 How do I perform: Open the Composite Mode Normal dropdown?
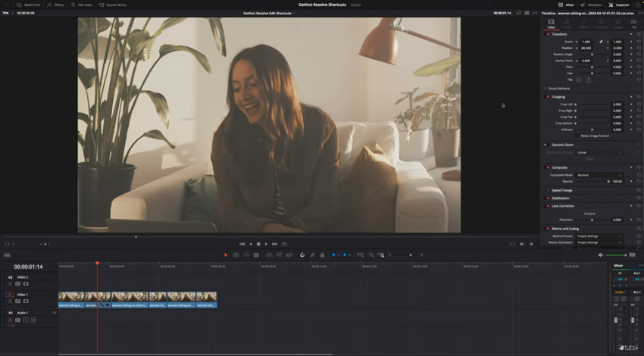tap(599, 175)
